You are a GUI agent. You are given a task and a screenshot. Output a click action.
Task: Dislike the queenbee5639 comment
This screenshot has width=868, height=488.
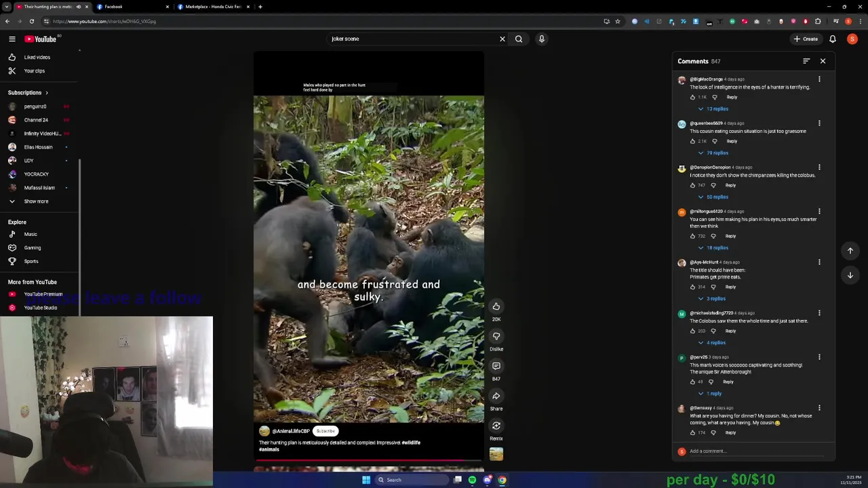click(x=714, y=141)
